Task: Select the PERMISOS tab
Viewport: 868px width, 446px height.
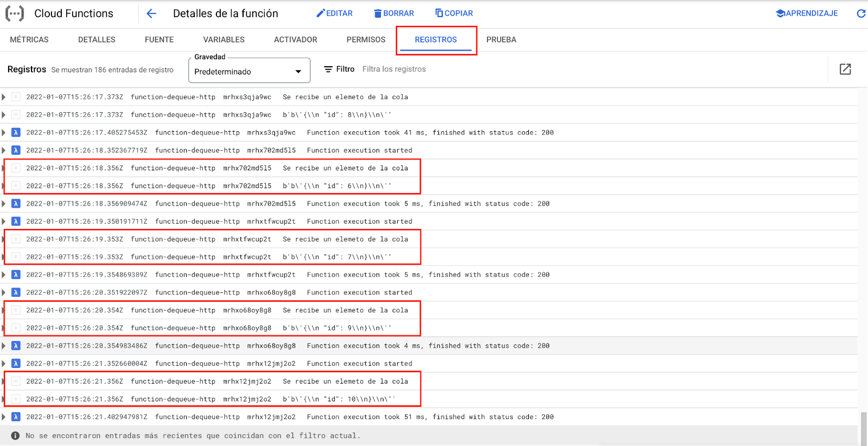Action: 366,40
